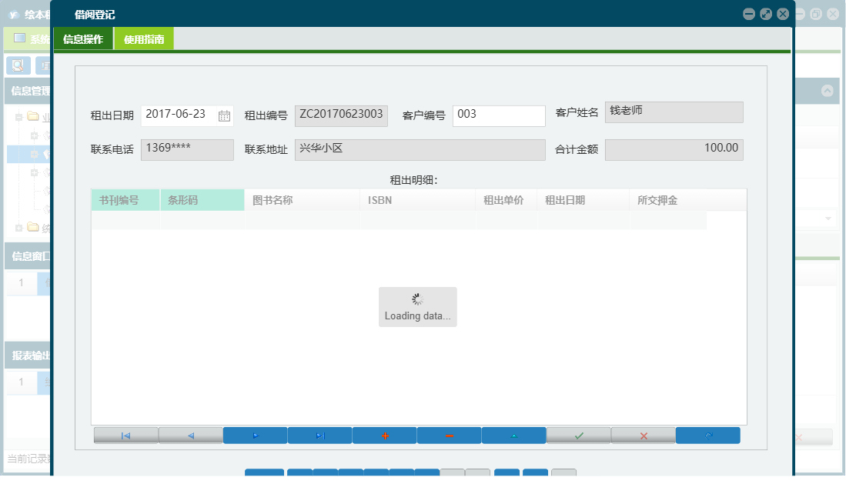846x504 pixels.
Task: Click the previous record arrow icon
Action: (190, 435)
